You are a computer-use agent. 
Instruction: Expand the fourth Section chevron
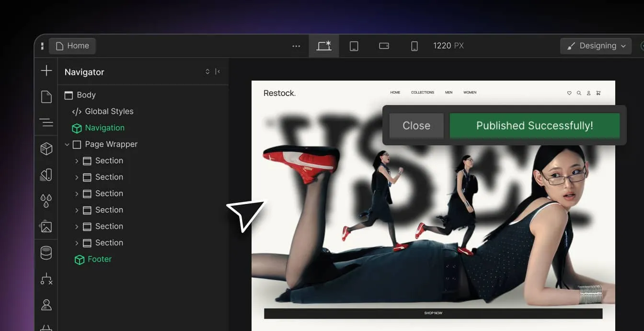(77, 210)
